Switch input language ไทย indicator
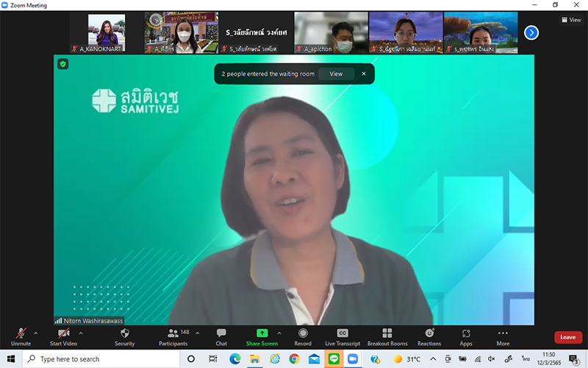The width and height of the screenshot is (588, 368). click(526, 359)
